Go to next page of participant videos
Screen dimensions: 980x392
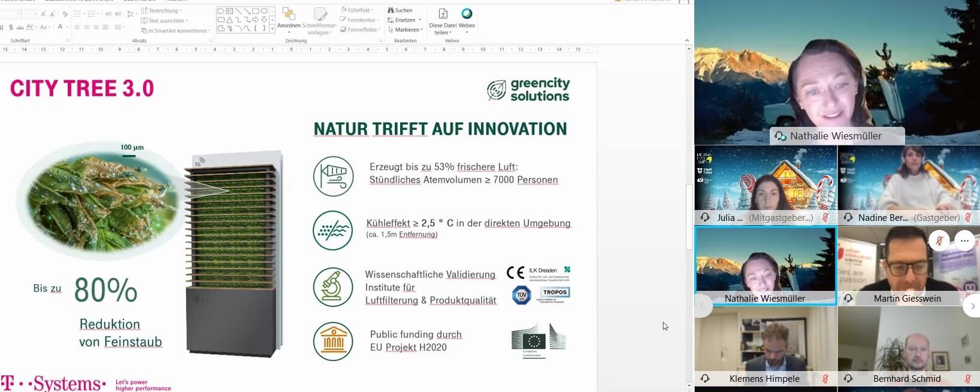coord(972,306)
